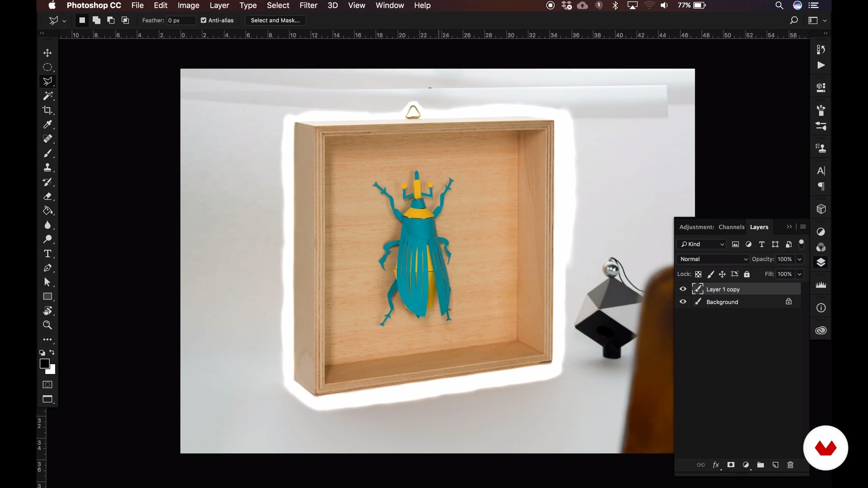Viewport: 868px width, 488px height.
Task: Open the 3D panel cube icon
Action: (821, 209)
